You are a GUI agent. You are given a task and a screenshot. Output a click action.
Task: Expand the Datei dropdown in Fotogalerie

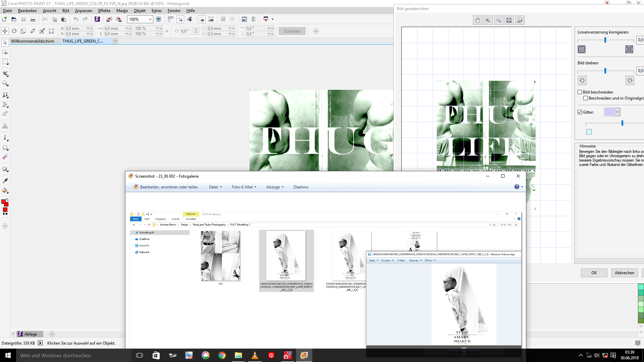click(x=215, y=187)
